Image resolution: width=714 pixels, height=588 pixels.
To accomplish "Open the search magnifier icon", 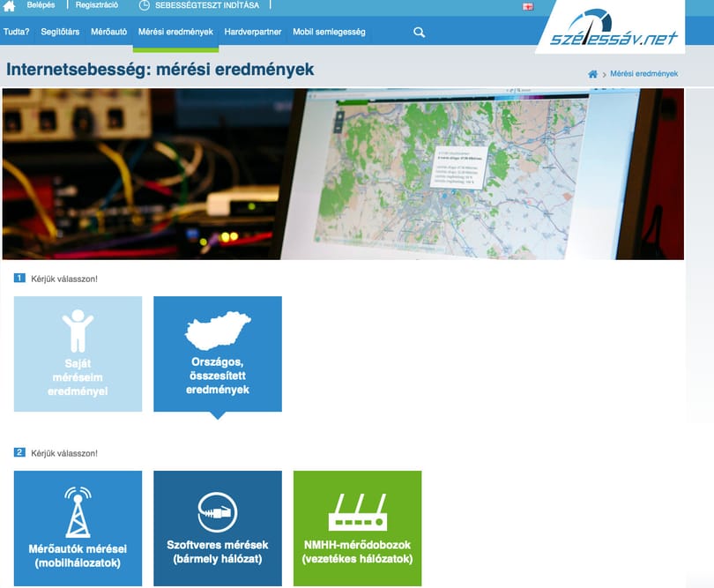I will [x=419, y=33].
